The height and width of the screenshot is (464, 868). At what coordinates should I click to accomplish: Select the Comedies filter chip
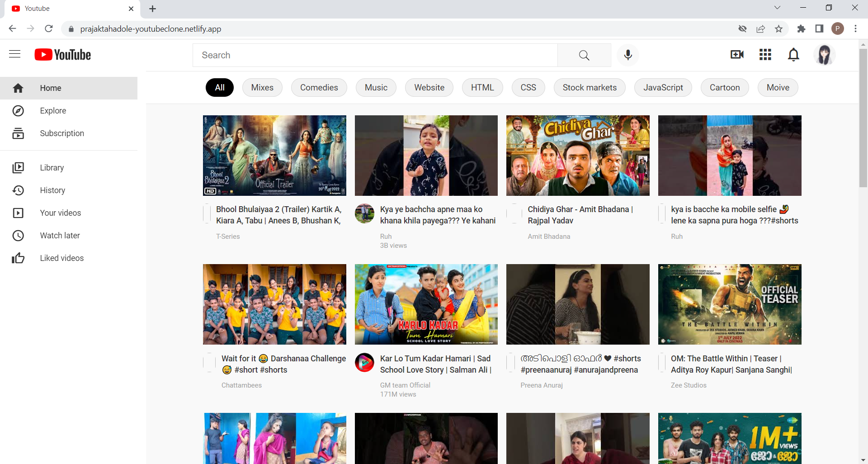tap(319, 88)
